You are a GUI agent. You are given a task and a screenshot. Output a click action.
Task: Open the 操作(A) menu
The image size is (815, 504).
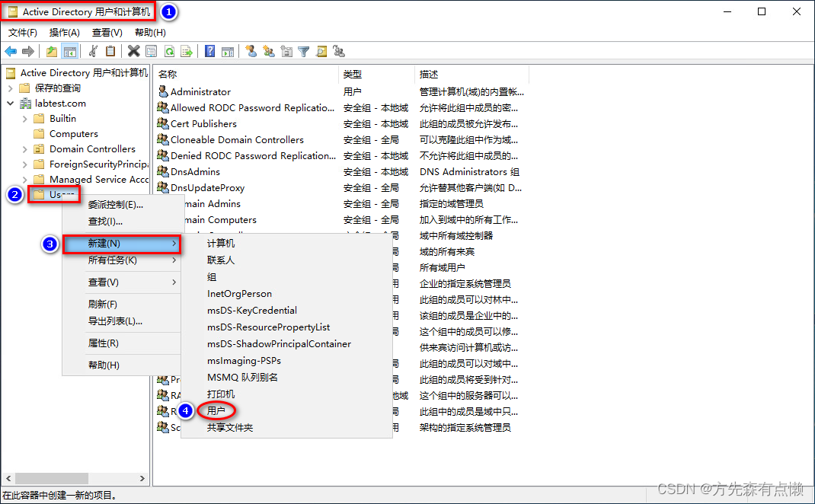pos(65,32)
